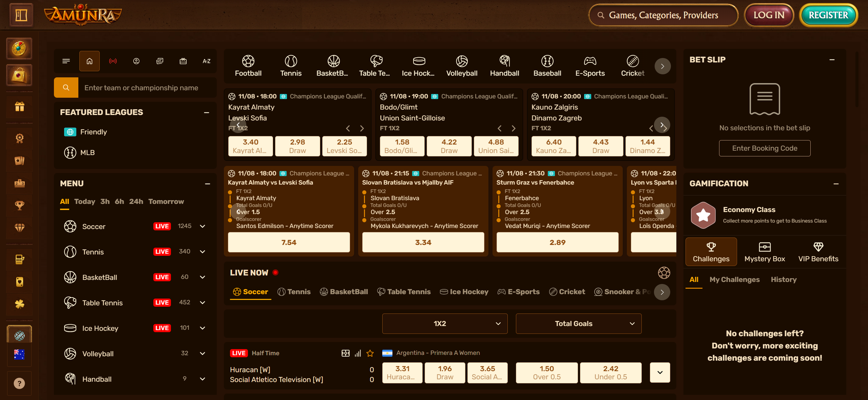Add Huracan match to favorites star
The width and height of the screenshot is (868, 400).
[x=370, y=353]
